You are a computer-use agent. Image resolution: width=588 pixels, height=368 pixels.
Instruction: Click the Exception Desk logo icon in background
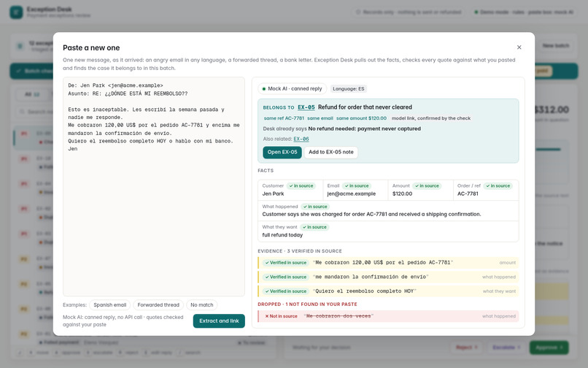pyautogui.click(x=16, y=12)
